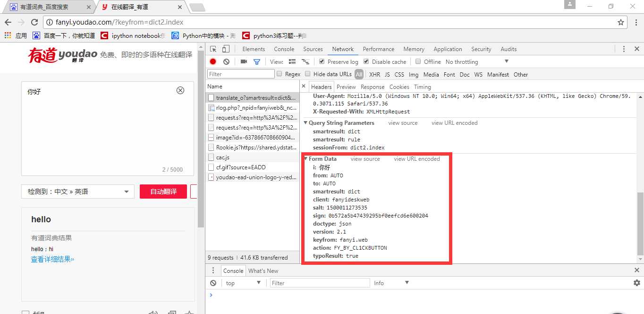Open the Info log level dropdown
This screenshot has height=314, width=644.
391,283
